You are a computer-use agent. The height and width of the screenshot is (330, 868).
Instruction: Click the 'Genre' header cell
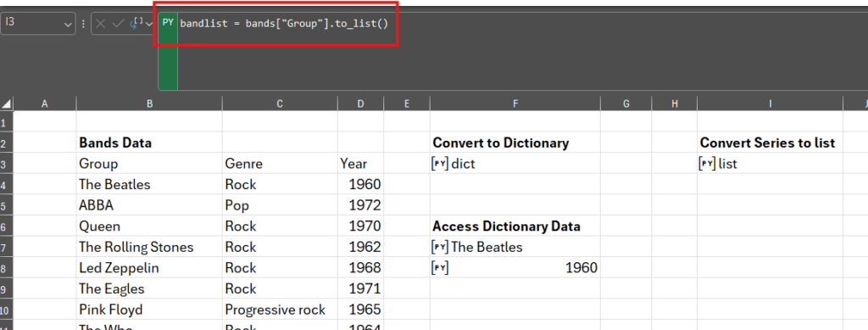pyautogui.click(x=280, y=164)
